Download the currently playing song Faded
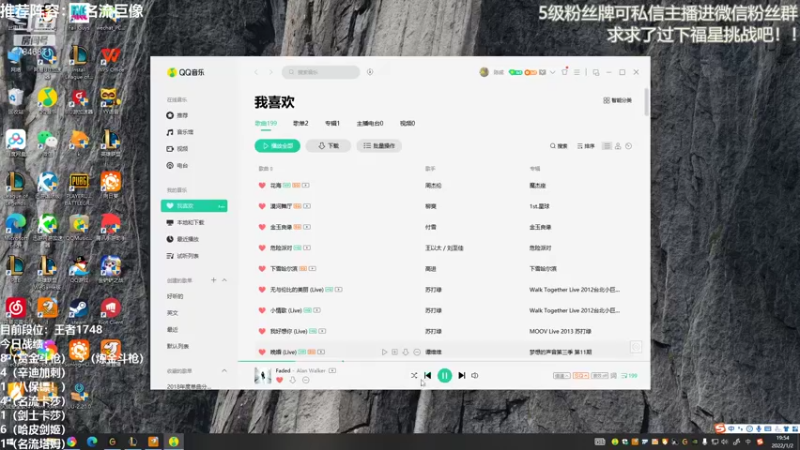This screenshot has width=800, height=450. 292,380
